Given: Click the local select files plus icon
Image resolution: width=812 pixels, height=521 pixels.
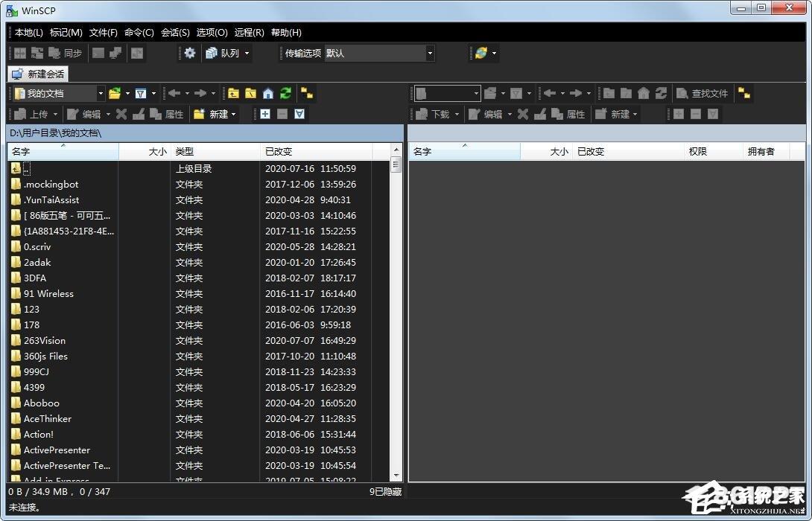Looking at the screenshot, I should [x=265, y=114].
